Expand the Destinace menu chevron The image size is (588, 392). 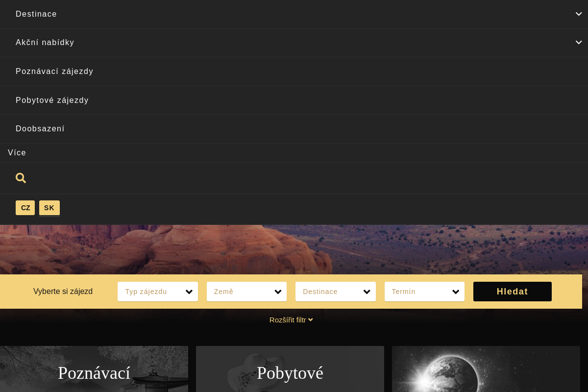tap(579, 14)
